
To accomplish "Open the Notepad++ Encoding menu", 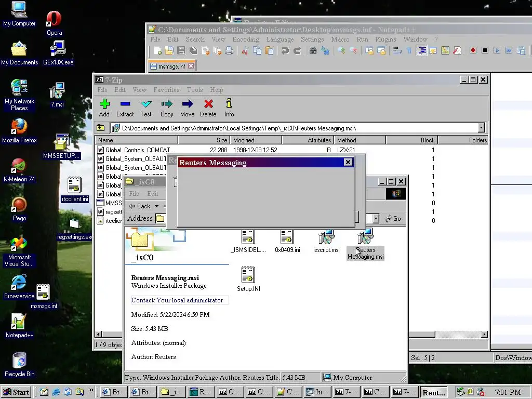I will coord(246,39).
